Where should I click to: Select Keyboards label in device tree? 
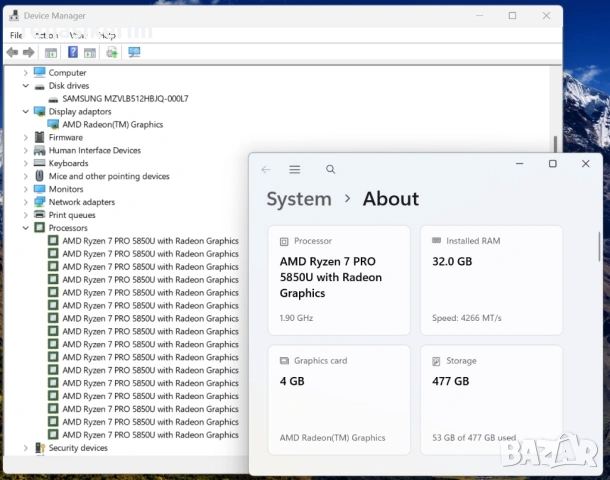pyautogui.click(x=68, y=163)
